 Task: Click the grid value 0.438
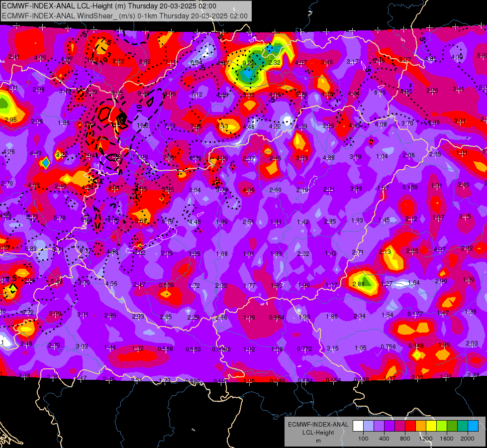(x=361, y=379)
